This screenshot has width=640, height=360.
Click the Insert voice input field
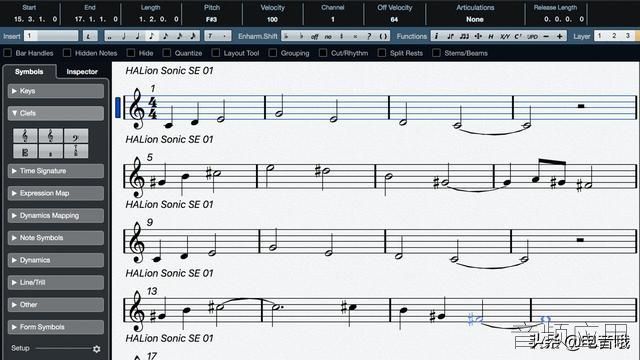point(51,36)
